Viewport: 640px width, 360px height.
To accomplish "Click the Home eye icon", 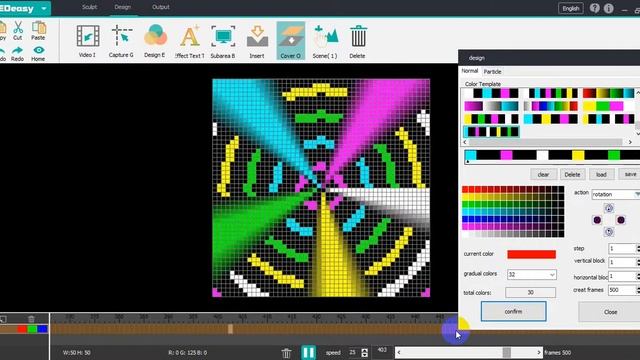I will coord(38,53).
